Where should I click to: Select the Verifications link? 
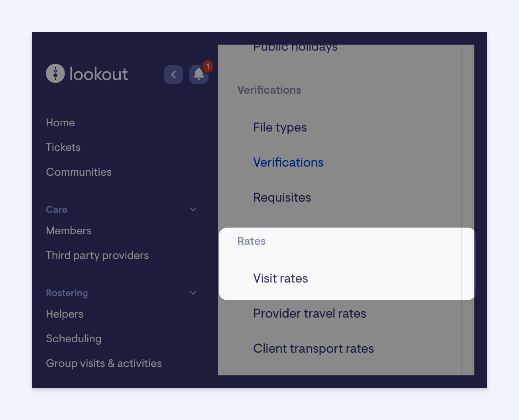click(x=289, y=163)
